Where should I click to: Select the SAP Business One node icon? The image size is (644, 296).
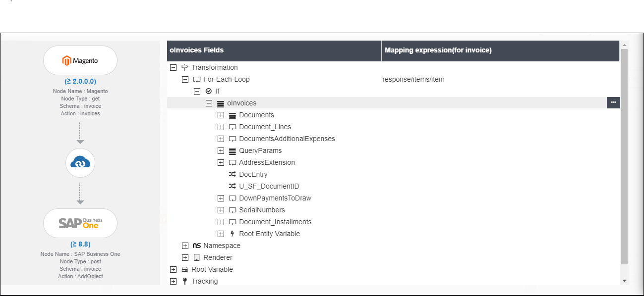tap(80, 223)
